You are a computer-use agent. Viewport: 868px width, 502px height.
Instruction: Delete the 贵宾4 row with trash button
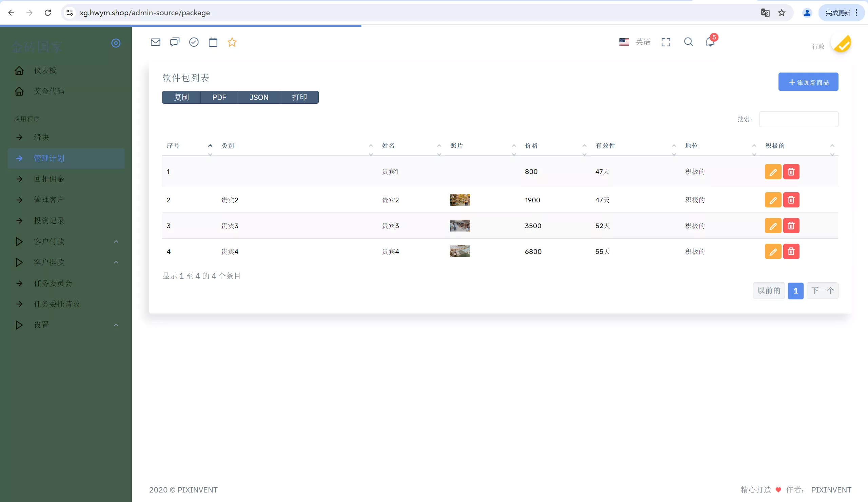click(x=791, y=252)
